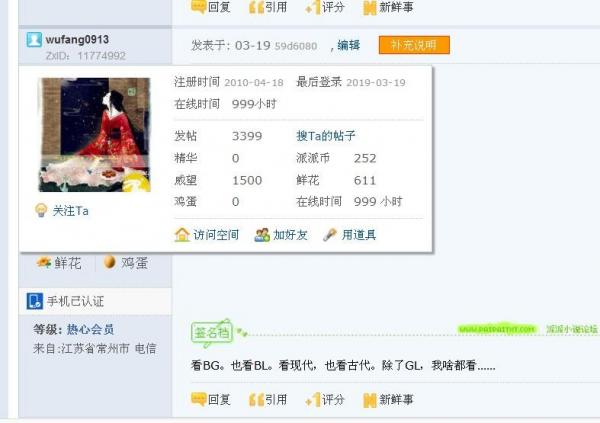
Task: Click the 用道具 tool icon
Action: [330, 235]
